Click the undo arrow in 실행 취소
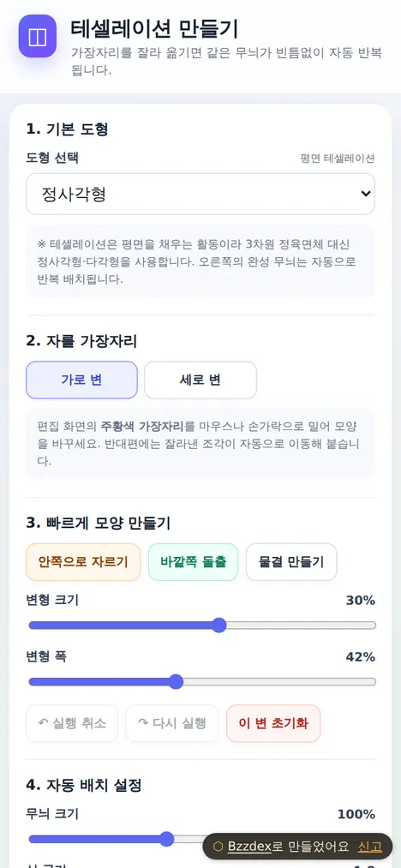This screenshot has width=401, height=868. (43, 723)
